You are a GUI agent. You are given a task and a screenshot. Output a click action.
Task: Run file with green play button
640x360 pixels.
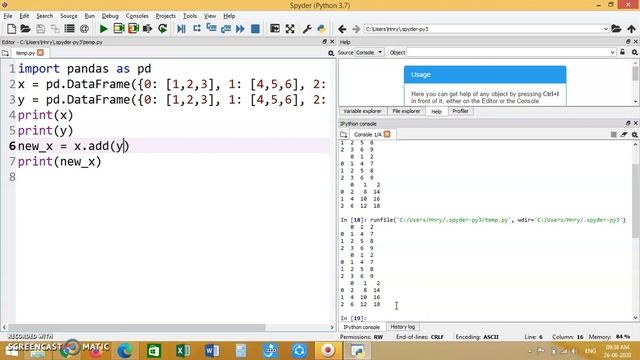tap(103, 29)
